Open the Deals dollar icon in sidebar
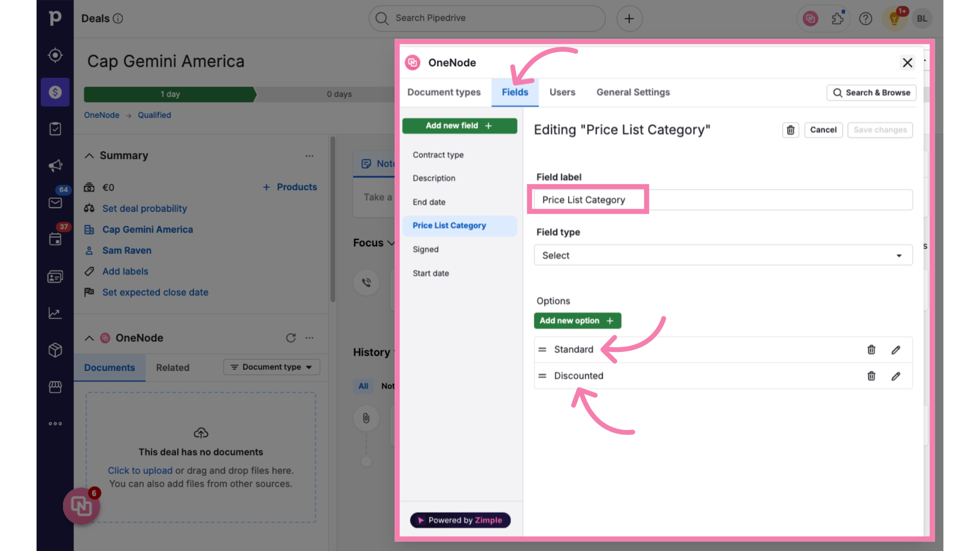 tap(55, 92)
